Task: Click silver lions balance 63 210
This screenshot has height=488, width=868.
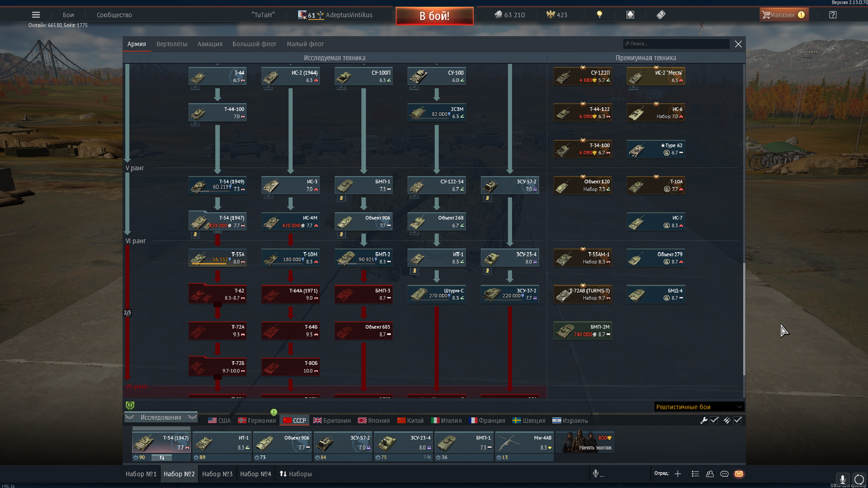Action: [509, 15]
